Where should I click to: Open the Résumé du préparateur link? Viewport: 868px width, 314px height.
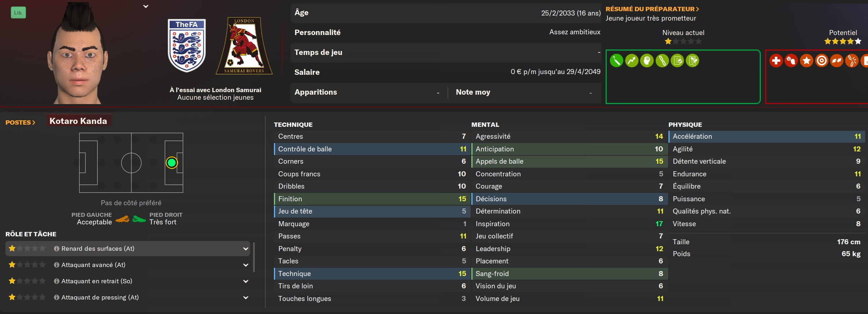(x=652, y=9)
